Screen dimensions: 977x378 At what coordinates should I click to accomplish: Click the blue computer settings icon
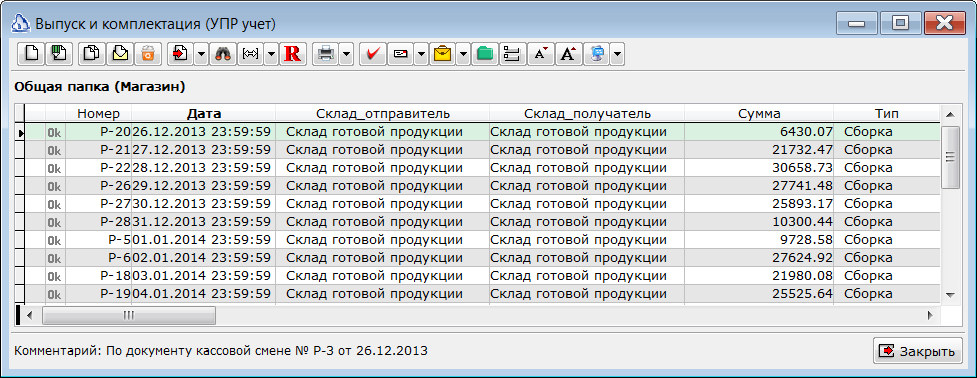(597, 54)
